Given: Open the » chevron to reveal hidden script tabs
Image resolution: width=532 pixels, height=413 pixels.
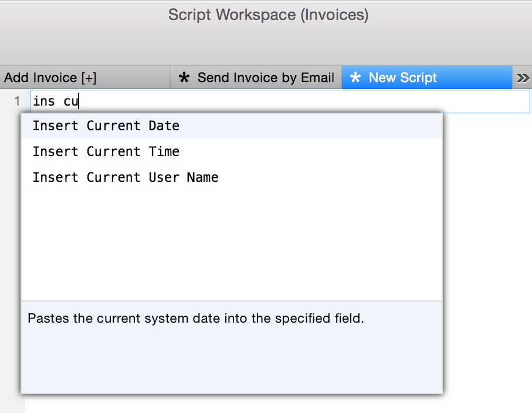Looking at the screenshot, I should click(523, 77).
